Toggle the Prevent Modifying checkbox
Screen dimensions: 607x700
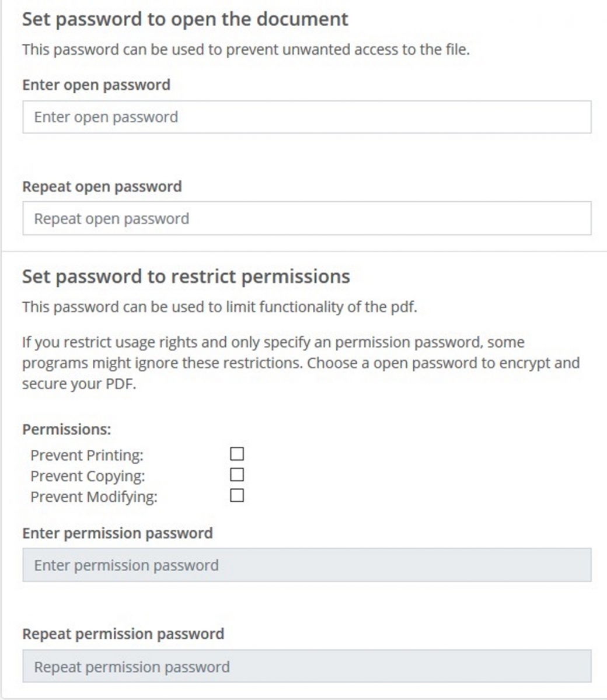(x=237, y=496)
